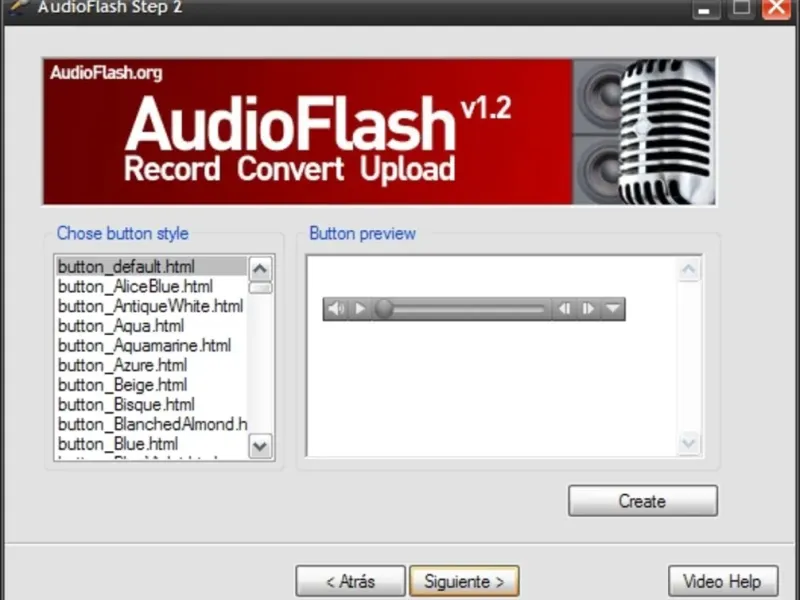This screenshot has height=600, width=800.
Task: Click the preview pane scroll up arrow
Action: pos(689,269)
